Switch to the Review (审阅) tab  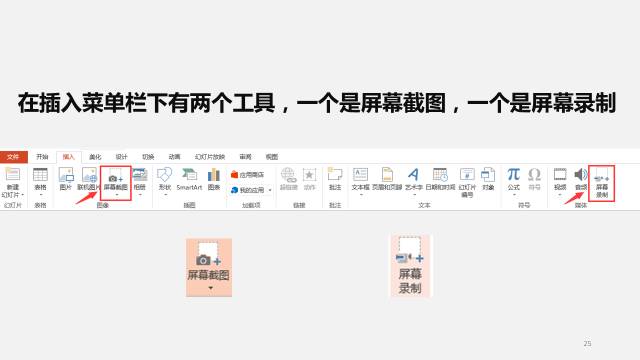click(x=246, y=157)
